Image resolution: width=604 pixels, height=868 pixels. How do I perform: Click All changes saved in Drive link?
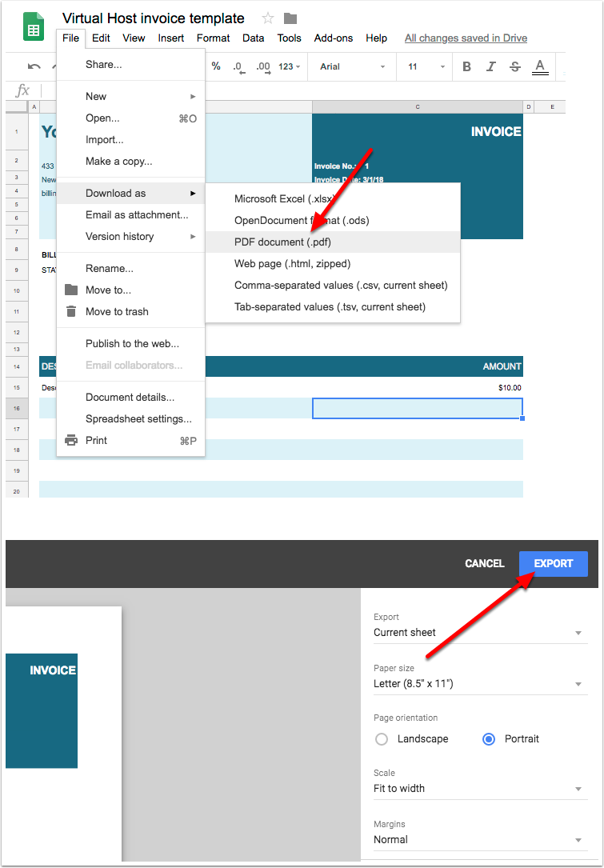tap(466, 38)
